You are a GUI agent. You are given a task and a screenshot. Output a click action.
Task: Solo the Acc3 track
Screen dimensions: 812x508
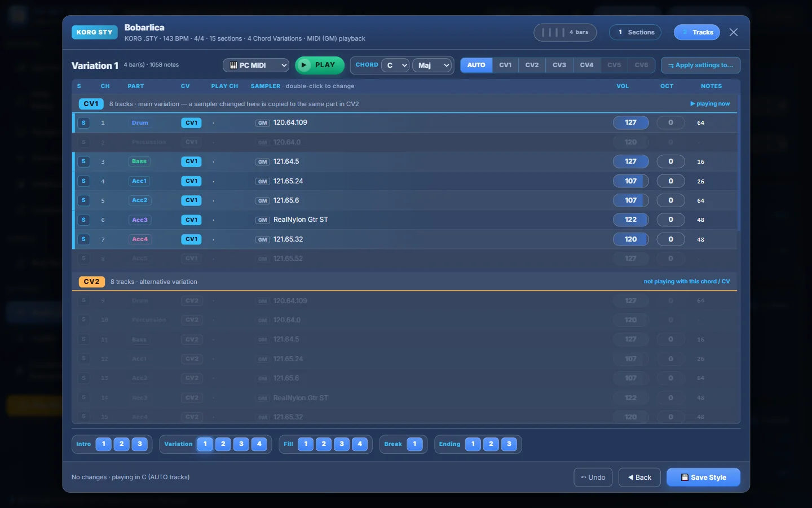83,220
